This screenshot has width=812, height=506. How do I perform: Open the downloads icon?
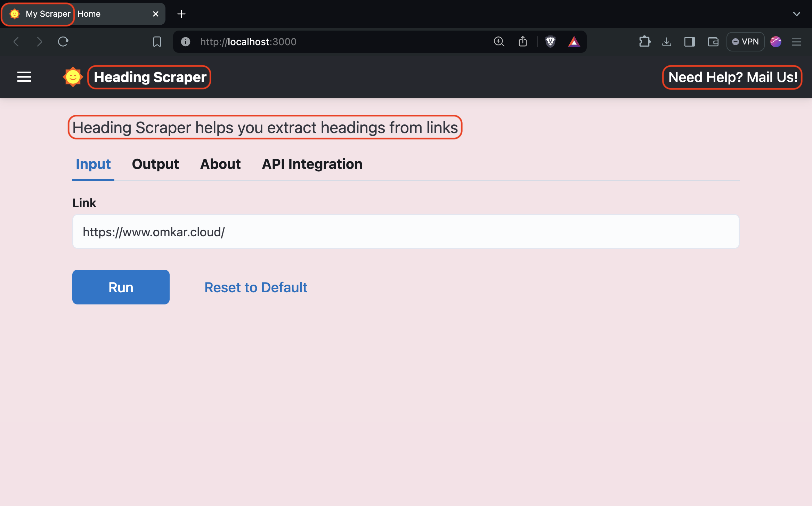pyautogui.click(x=666, y=42)
